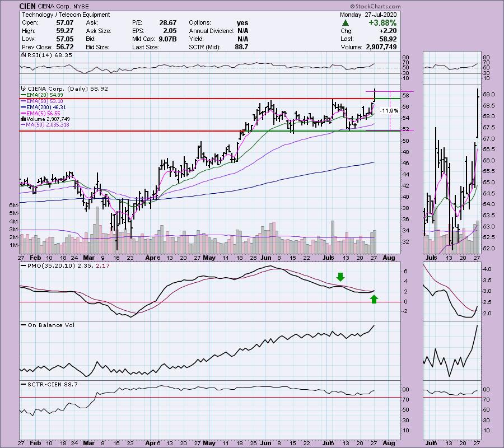Click the EMA(200) 46.31 legend entry

coord(46,108)
